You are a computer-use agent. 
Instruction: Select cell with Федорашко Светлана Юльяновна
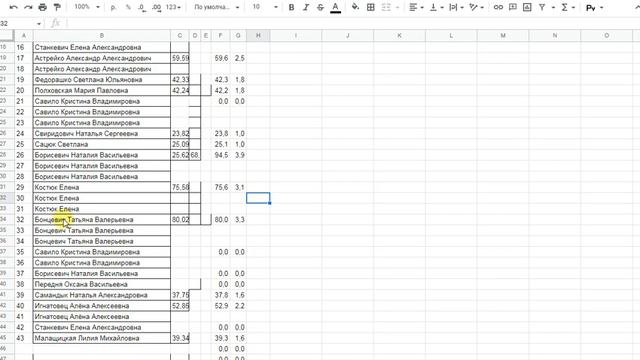pos(102,80)
